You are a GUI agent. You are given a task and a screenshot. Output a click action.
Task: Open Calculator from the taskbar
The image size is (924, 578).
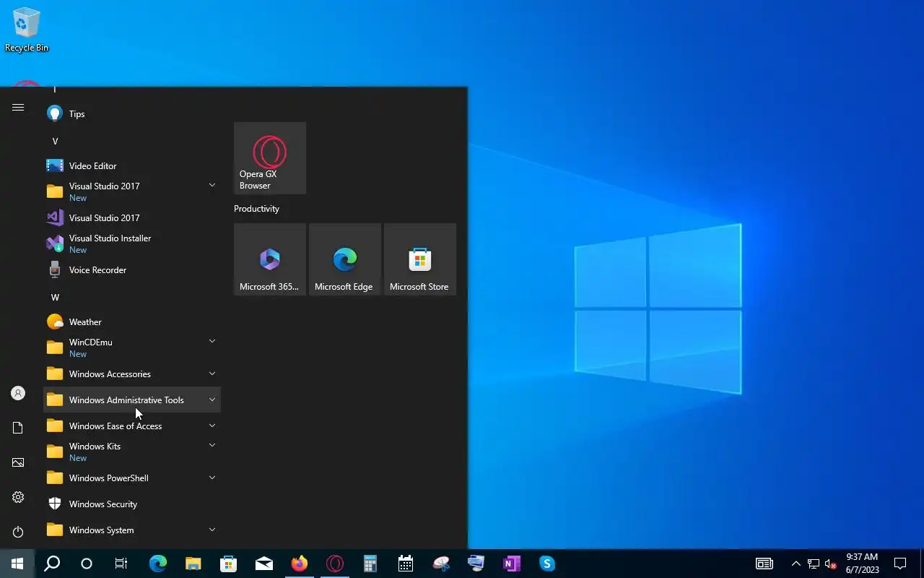(370, 564)
